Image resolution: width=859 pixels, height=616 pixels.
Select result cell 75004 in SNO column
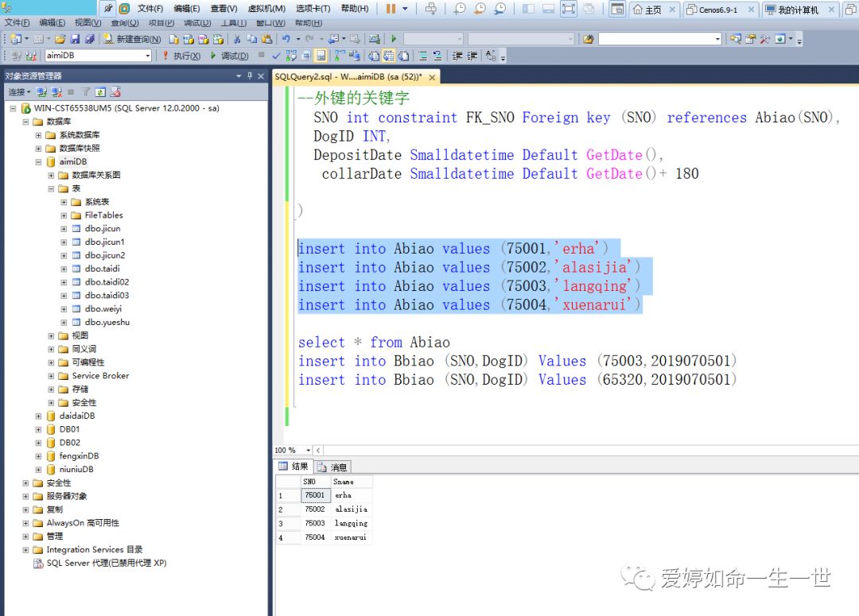(x=315, y=537)
